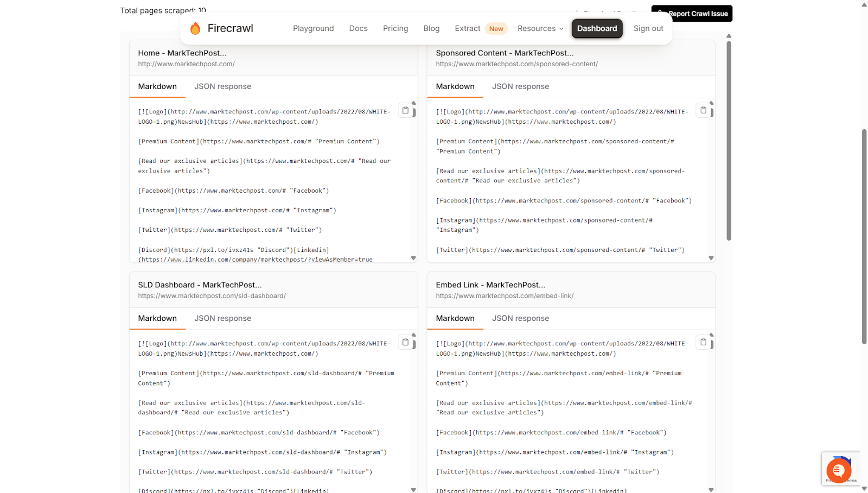Copy the Sponsored Content card markdown
The image size is (868, 493).
click(x=703, y=110)
